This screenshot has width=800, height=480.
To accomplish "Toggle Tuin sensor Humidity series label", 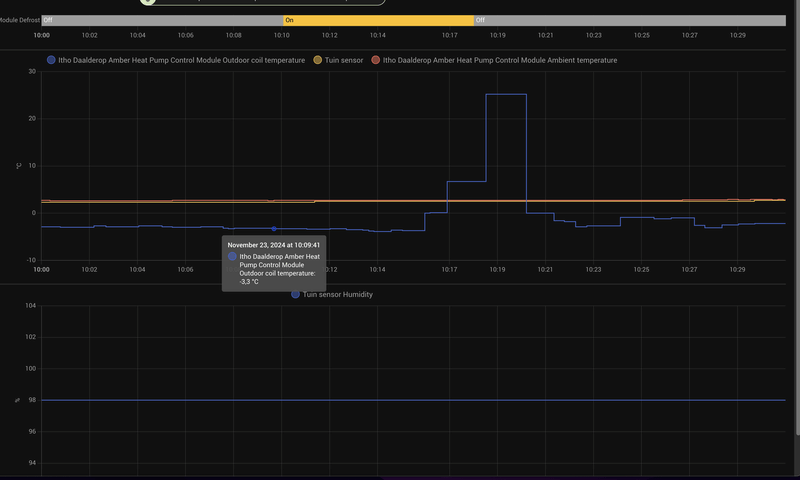I will (x=338, y=295).
